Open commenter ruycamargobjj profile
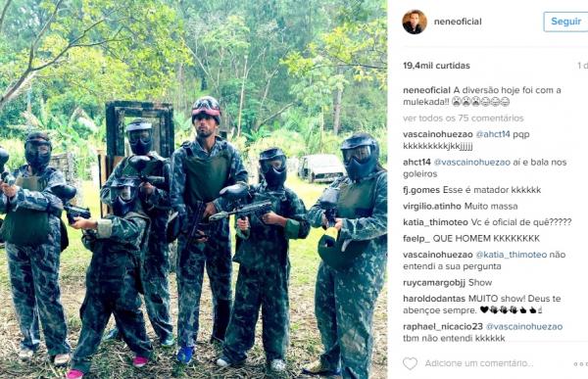 [434, 283]
